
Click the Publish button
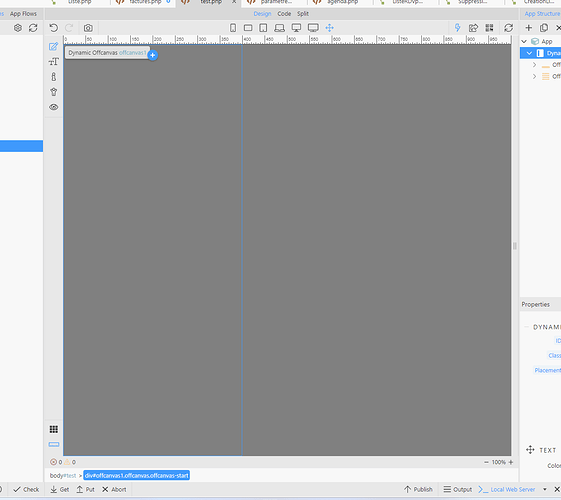point(418,489)
